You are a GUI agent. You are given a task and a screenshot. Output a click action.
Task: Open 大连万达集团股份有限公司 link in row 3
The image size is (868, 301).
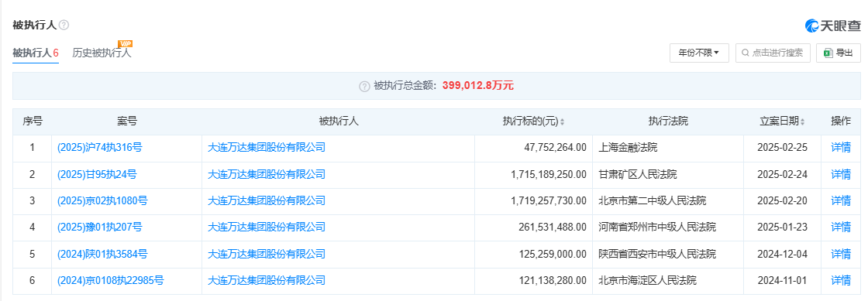click(x=267, y=201)
